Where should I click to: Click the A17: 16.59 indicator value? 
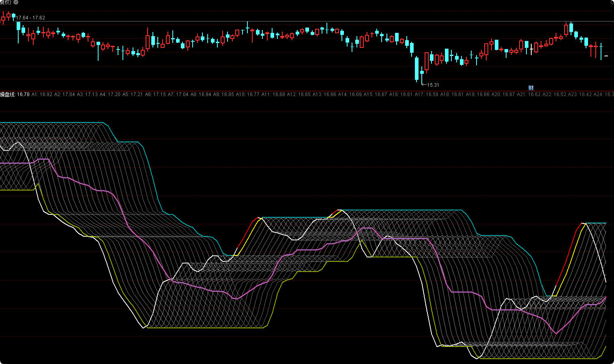click(x=426, y=94)
